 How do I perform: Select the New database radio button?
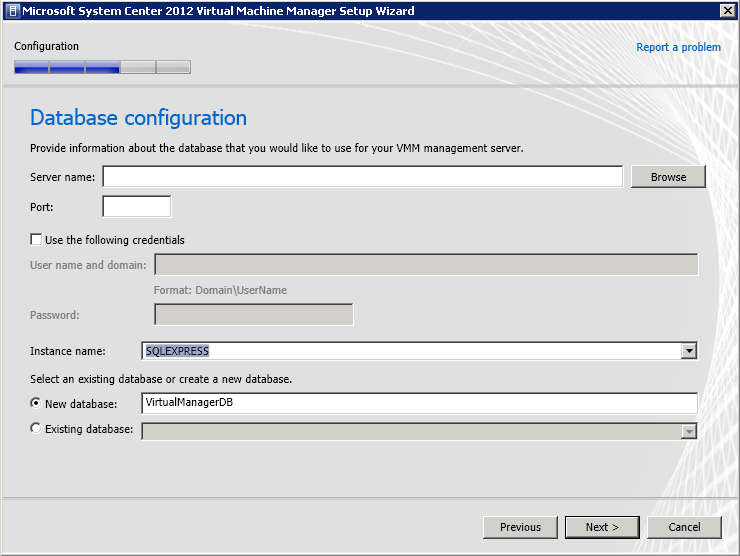point(37,403)
